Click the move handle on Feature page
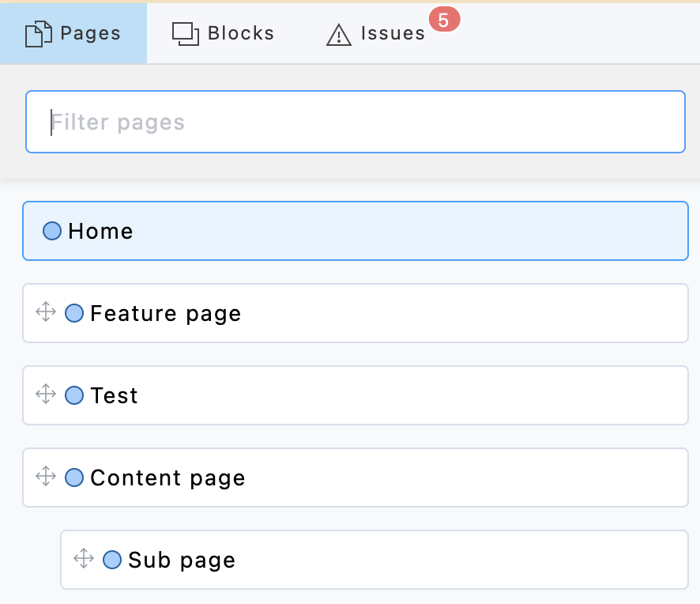Image resolution: width=700 pixels, height=604 pixels. click(x=46, y=312)
